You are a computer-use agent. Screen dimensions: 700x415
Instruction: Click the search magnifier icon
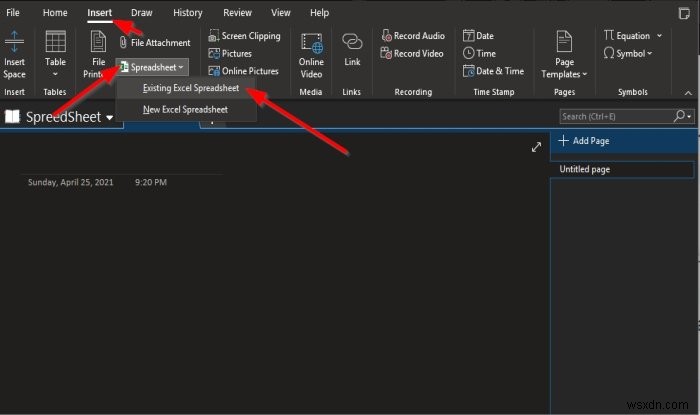click(679, 116)
